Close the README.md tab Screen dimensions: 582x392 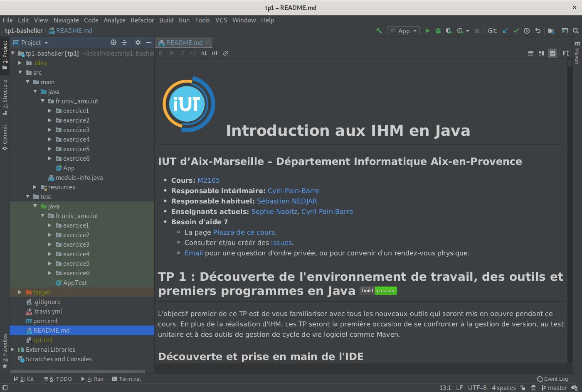coord(207,42)
